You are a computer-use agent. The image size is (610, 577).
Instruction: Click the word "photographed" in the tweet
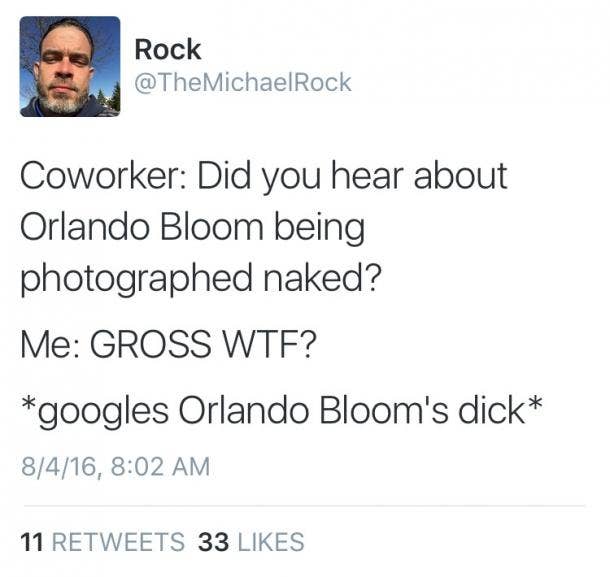tap(136, 279)
